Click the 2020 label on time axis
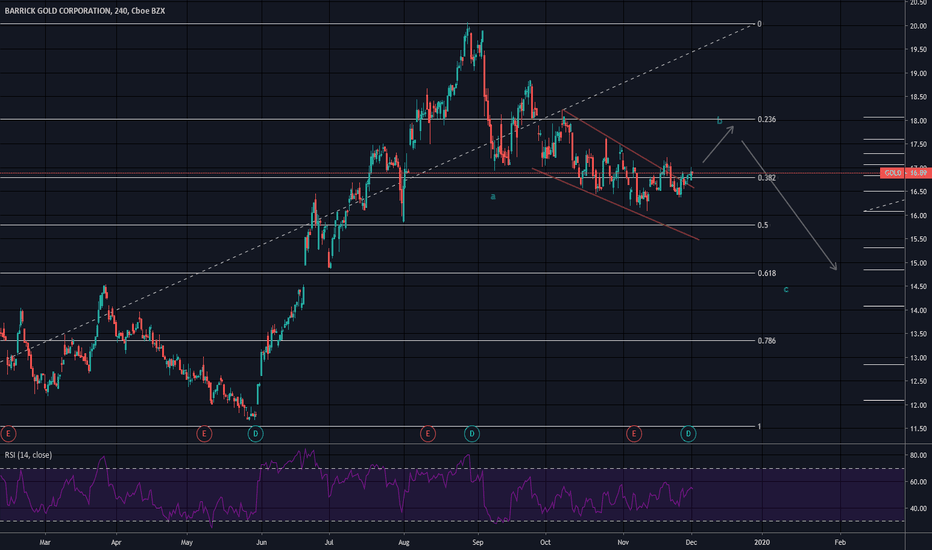 (x=761, y=542)
